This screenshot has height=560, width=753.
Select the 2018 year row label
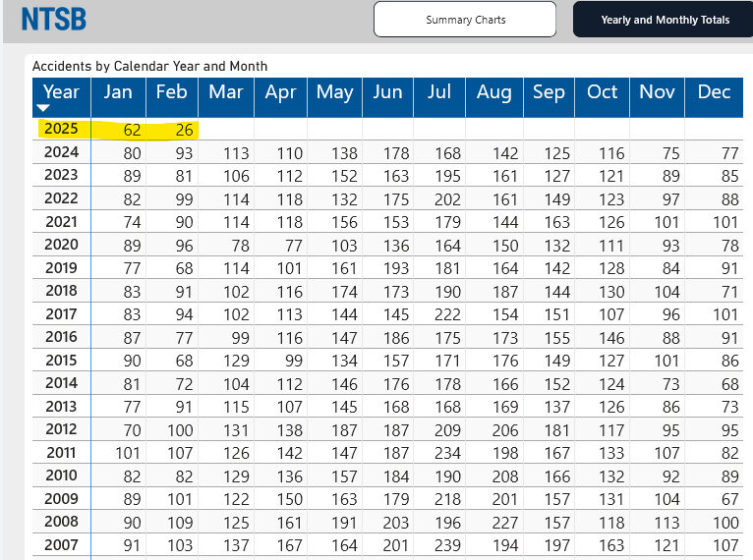click(x=61, y=291)
